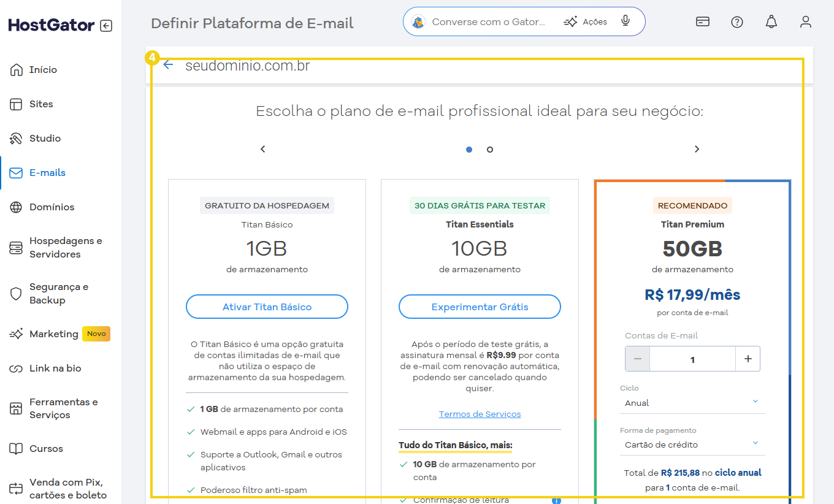
Task: Open the notifications bell
Action: coord(771,22)
